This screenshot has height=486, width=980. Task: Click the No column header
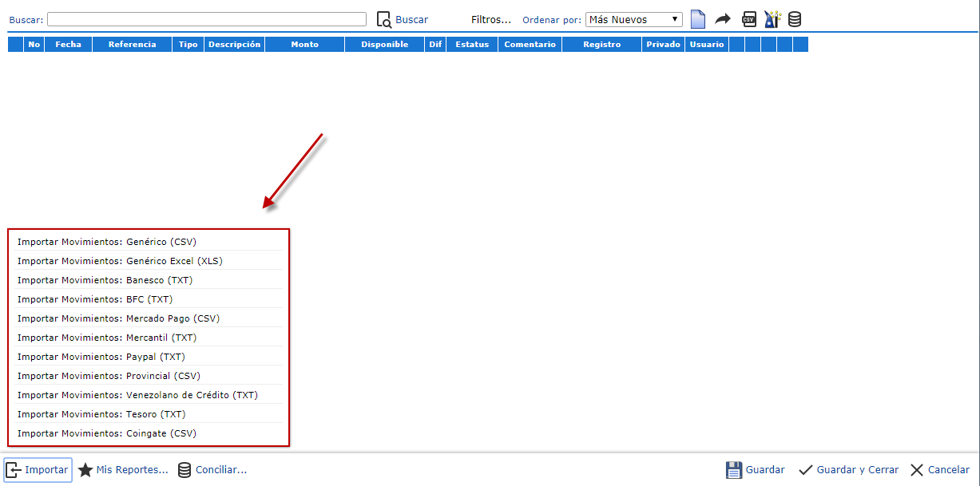tap(34, 45)
